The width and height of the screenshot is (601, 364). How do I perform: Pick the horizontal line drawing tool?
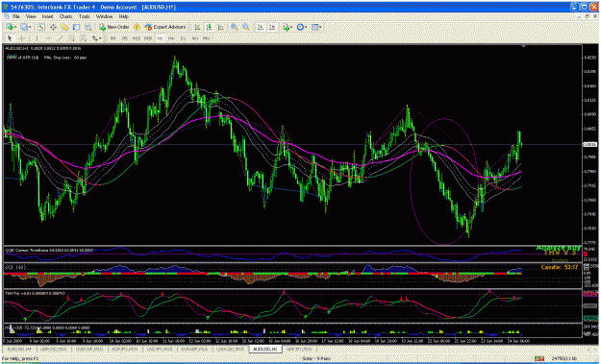(x=48, y=38)
